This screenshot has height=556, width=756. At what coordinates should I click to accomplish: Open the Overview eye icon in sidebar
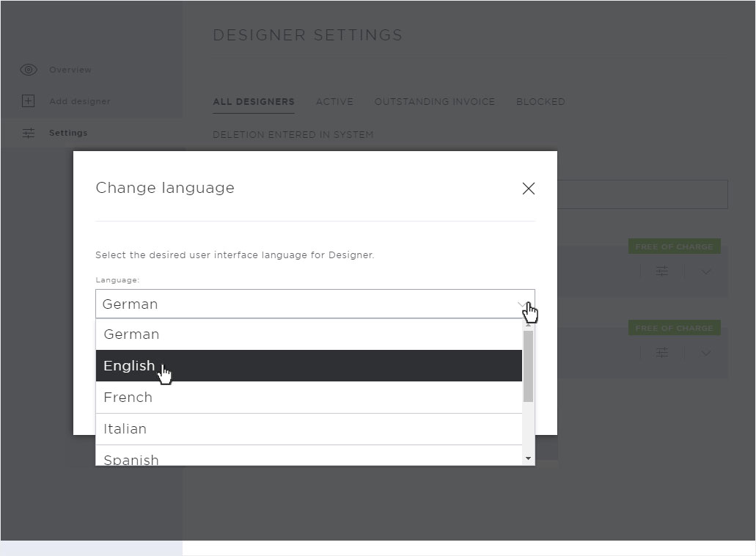pyautogui.click(x=29, y=70)
